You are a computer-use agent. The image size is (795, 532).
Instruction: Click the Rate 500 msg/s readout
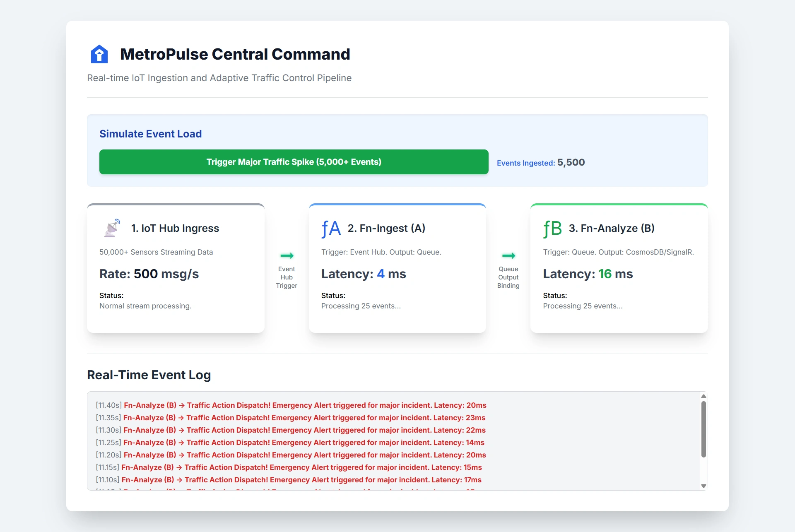pyautogui.click(x=149, y=274)
